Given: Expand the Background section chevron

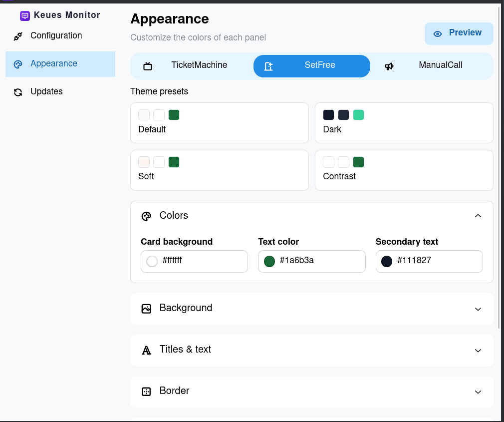Looking at the screenshot, I should (478, 309).
